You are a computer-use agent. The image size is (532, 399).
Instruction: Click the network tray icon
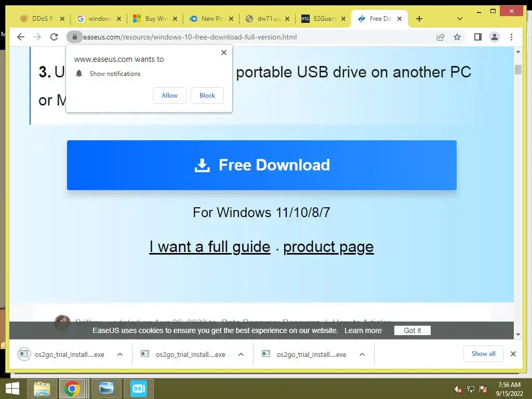click(x=471, y=389)
